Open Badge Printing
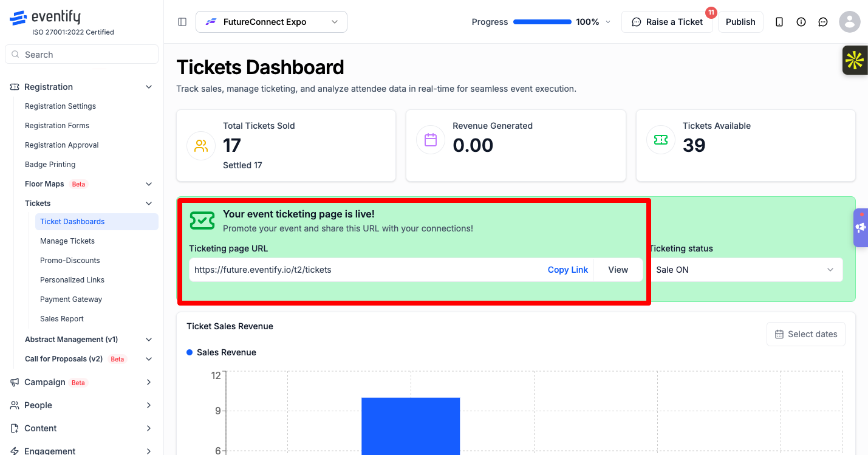Screen dimensions: 868x455 click(x=50, y=165)
